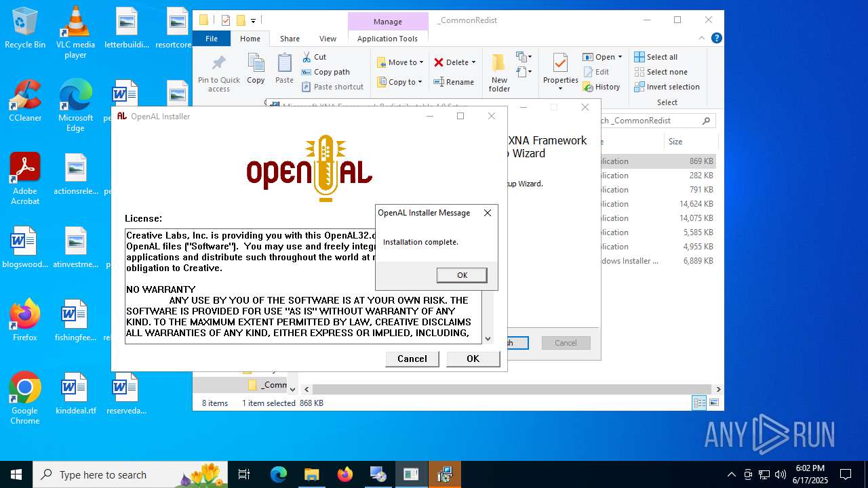The width and height of the screenshot is (868, 488).
Task: Click the Properties checkmark icon
Action: 560,64
